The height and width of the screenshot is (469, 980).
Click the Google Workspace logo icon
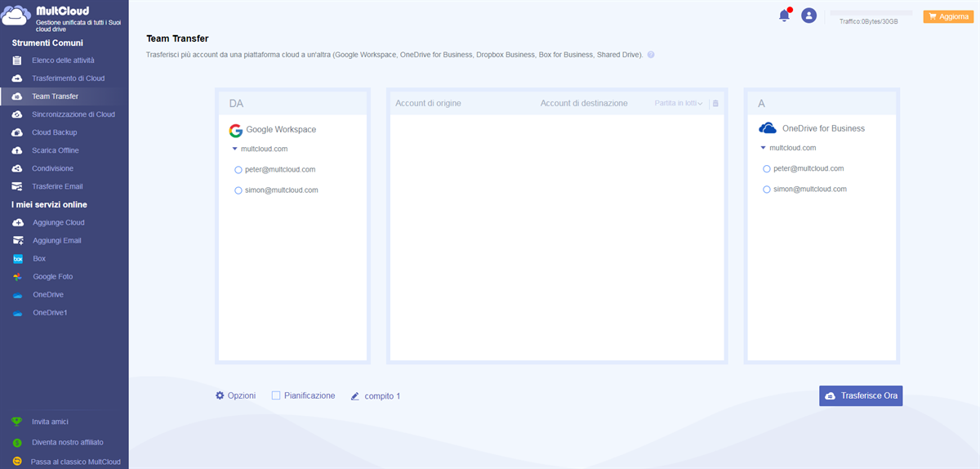pyautogui.click(x=236, y=130)
